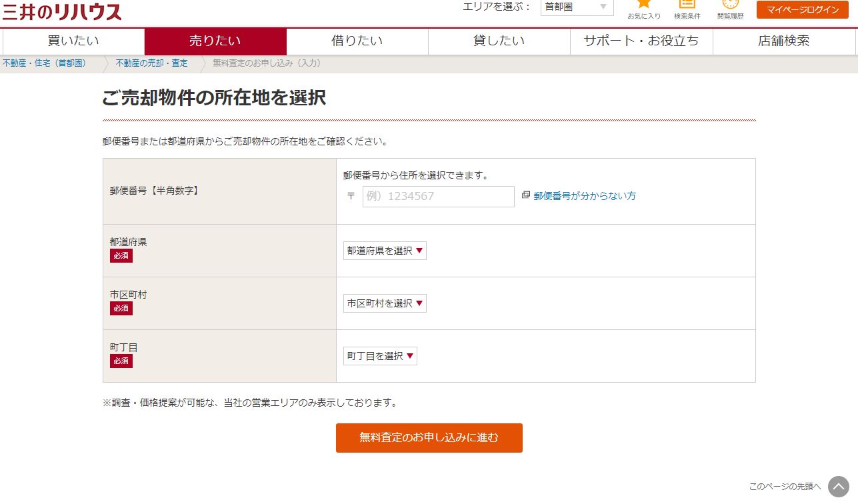Open the 検索条件 icon
This screenshot has height=504, width=858.
[687, 4]
